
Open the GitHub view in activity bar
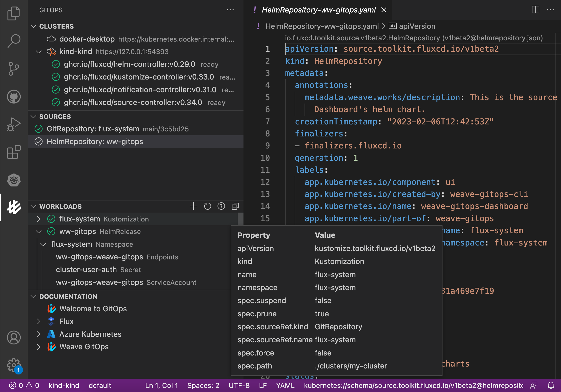point(14,97)
